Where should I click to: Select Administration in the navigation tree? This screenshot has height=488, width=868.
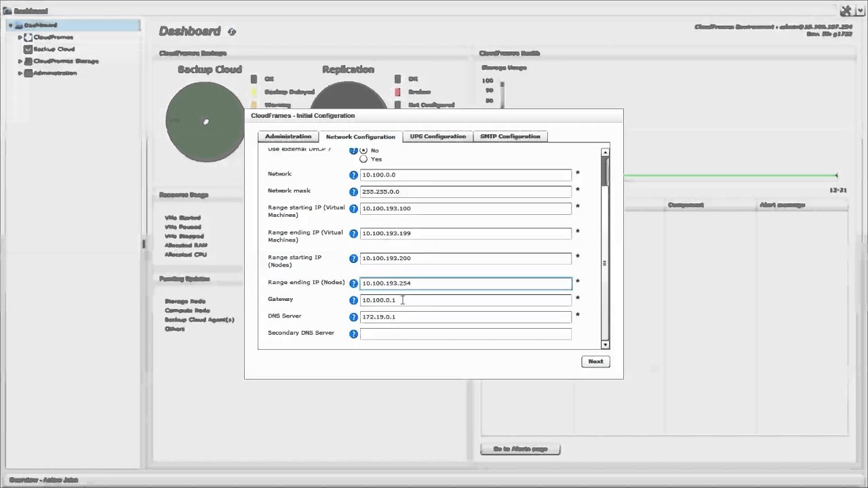point(55,73)
